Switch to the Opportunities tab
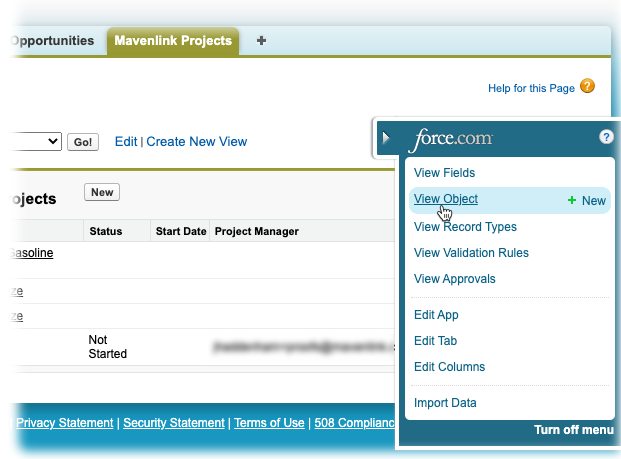Image resolution: width=621 pixels, height=459 pixels. 52,41
